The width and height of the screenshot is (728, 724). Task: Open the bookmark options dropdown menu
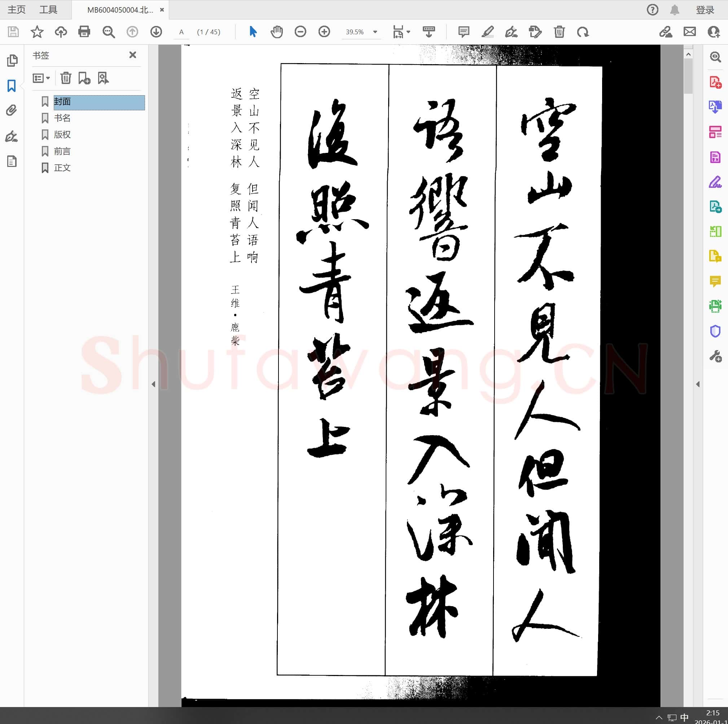click(41, 78)
